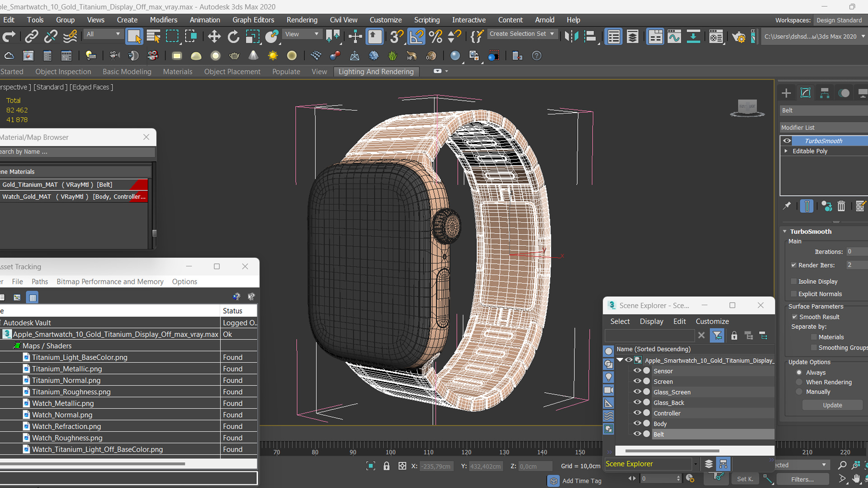Click the lock icon in Scene Explorer
This screenshot has width=868, height=488.
pos(734,336)
